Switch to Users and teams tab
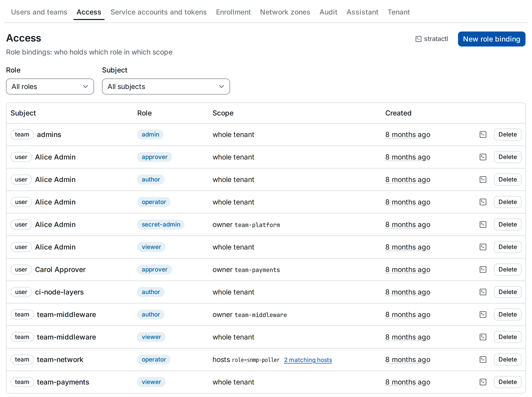The image size is (532, 397). (x=39, y=12)
